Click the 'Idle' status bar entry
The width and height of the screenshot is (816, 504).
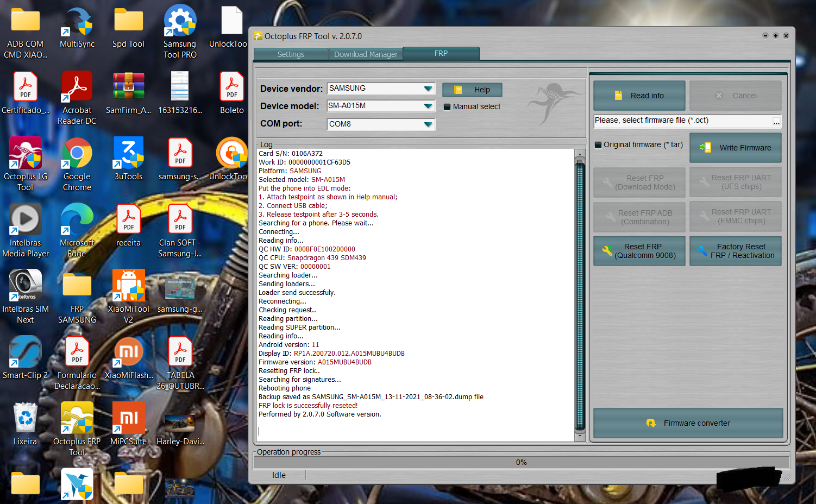point(279,475)
